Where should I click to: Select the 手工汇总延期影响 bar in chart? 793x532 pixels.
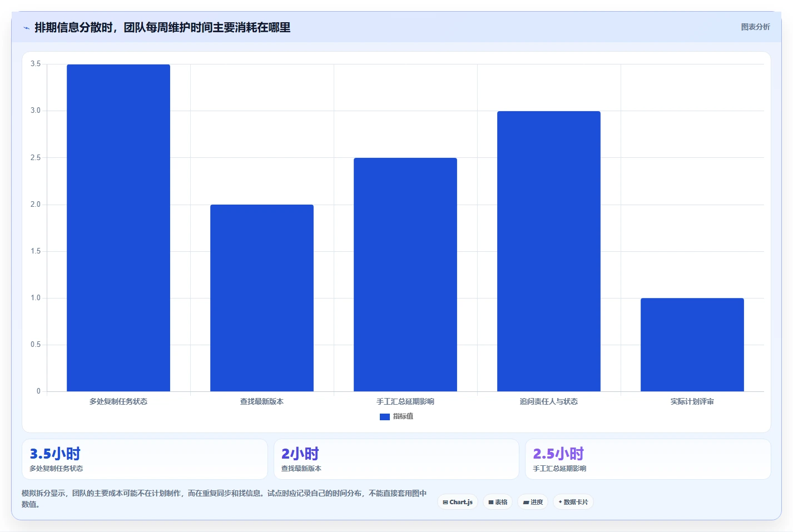pyautogui.click(x=405, y=275)
